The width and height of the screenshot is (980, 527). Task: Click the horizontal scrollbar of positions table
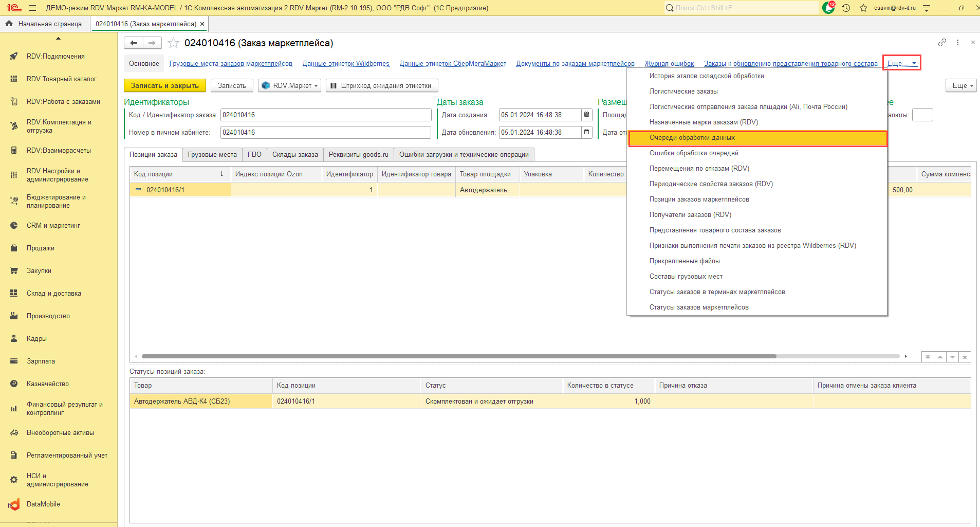(x=458, y=356)
